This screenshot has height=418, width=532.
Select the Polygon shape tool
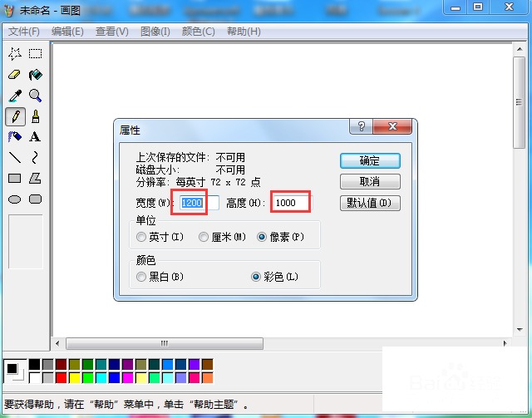(x=35, y=179)
